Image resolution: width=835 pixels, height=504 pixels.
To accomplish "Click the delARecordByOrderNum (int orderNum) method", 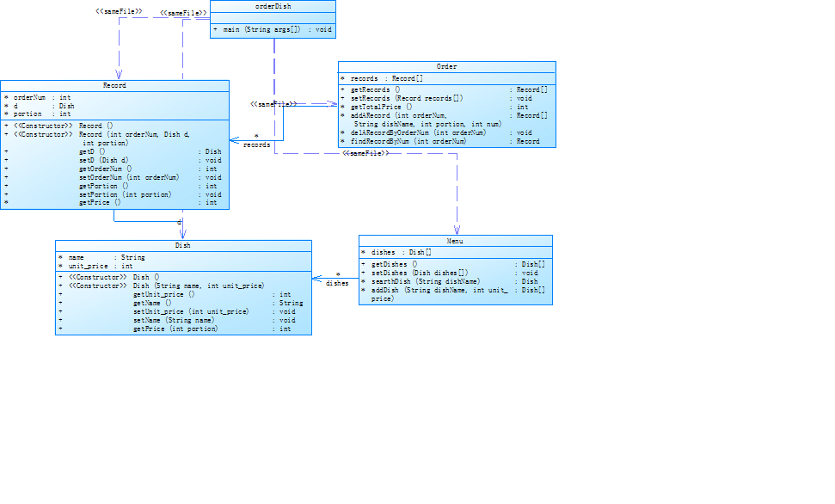I will (444, 132).
